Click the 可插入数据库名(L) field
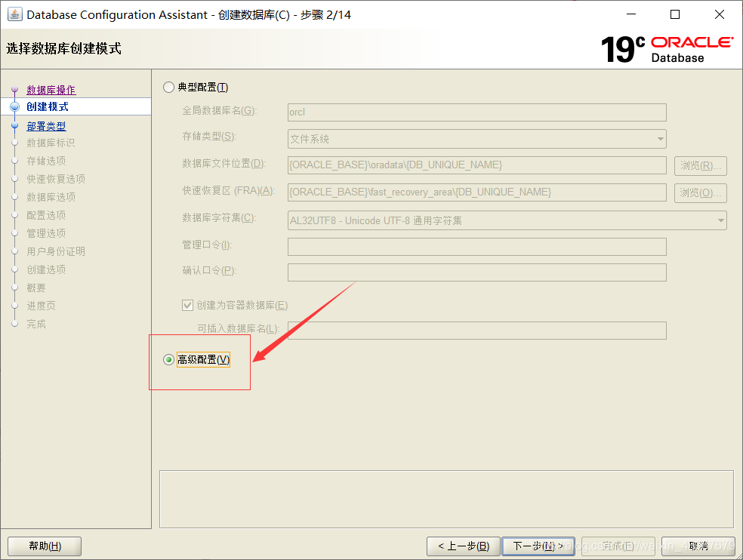Screen dimensions: 743x560 coord(476,331)
